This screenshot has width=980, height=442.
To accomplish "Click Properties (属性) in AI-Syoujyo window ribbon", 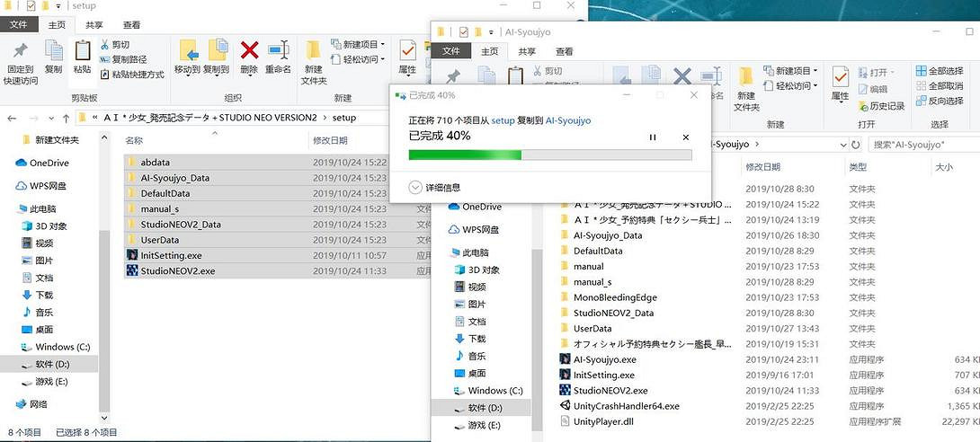I will tap(840, 84).
